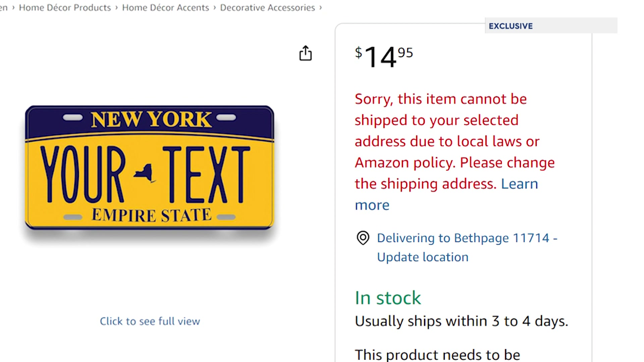Click the chevron after Decorative Accessories
This screenshot has height=362, width=644.
321,8
